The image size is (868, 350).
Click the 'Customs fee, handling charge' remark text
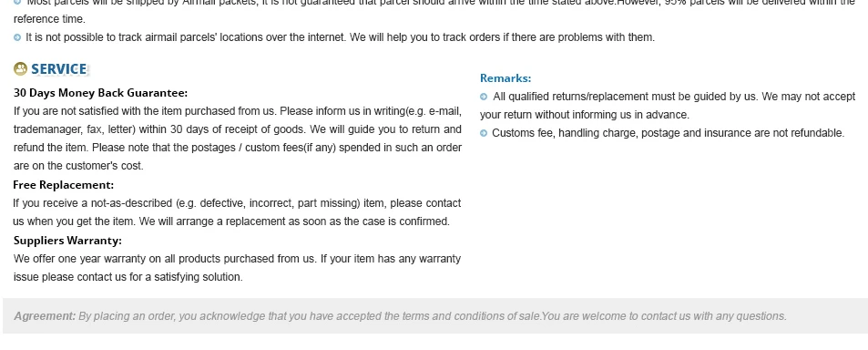[x=669, y=133]
